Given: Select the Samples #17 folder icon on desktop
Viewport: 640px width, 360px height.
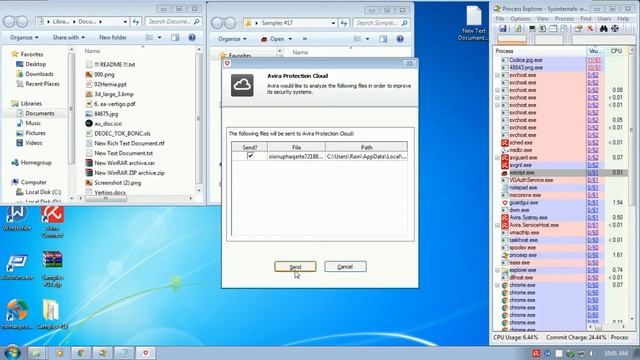Looking at the screenshot, I should 51,314.
